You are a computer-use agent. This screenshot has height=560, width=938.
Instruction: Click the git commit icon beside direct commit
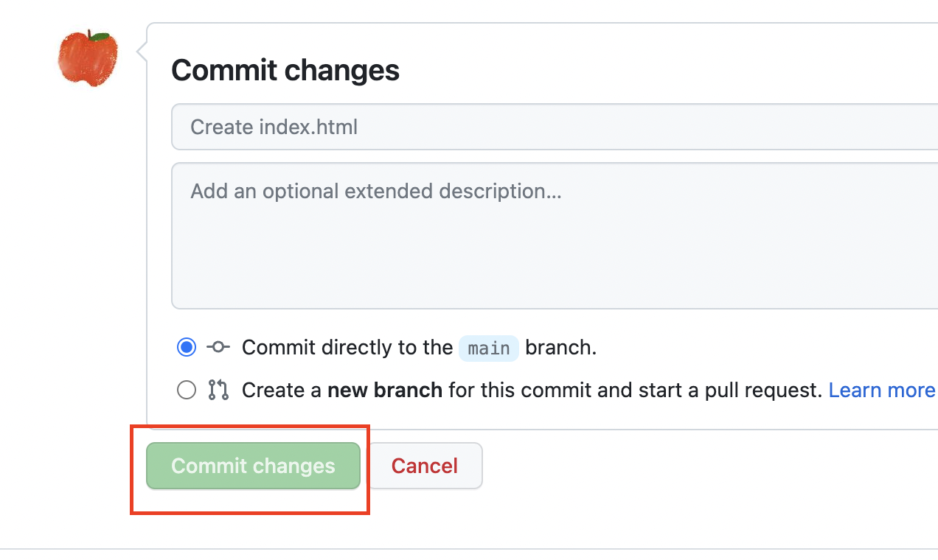(x=218, y=347)
